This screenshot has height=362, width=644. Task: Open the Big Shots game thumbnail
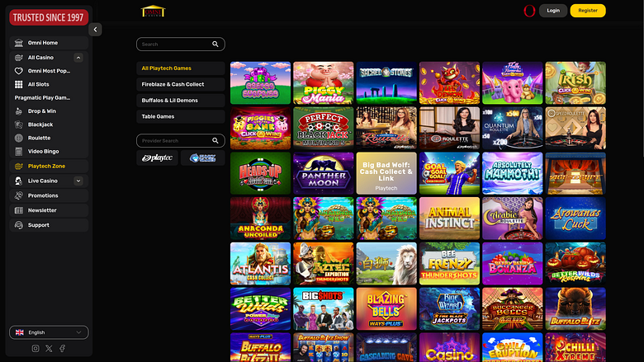323,308
